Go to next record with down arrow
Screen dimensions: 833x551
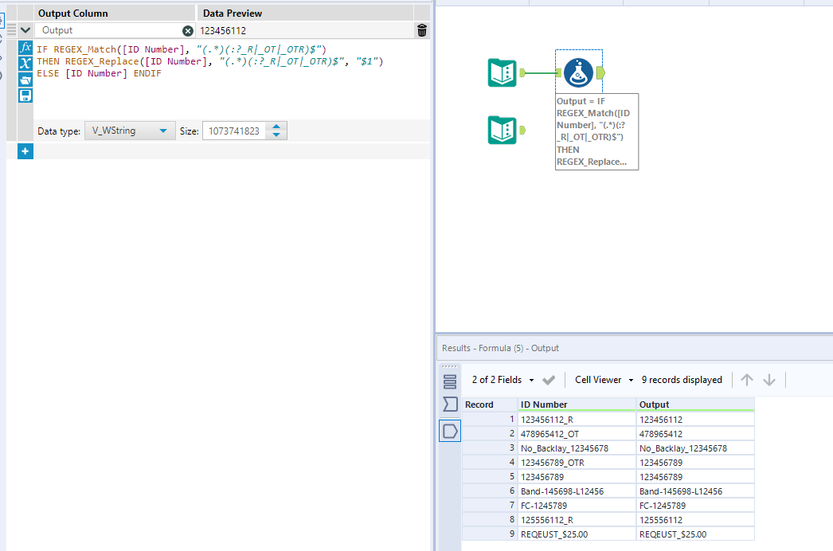[769, 380]
